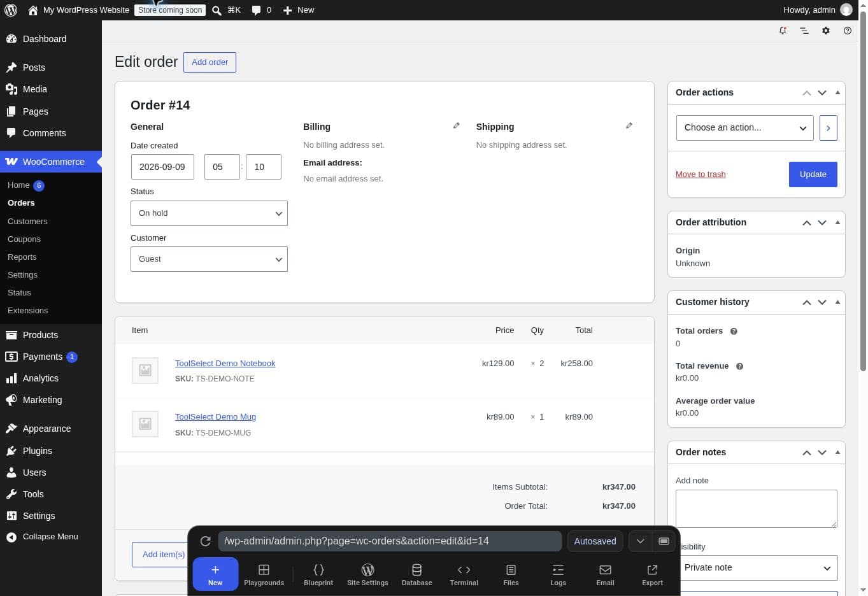Open the Terminal tool

coord(464,574)
